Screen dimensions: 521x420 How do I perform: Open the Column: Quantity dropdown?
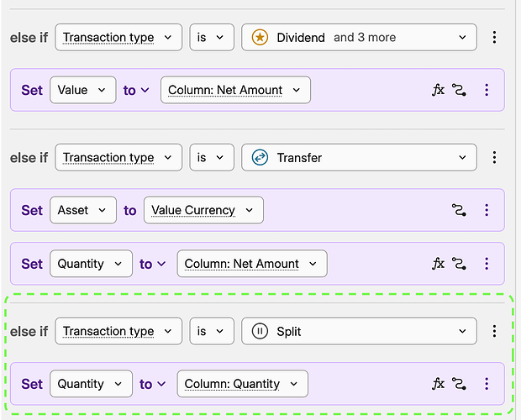[x=242, y=384]
